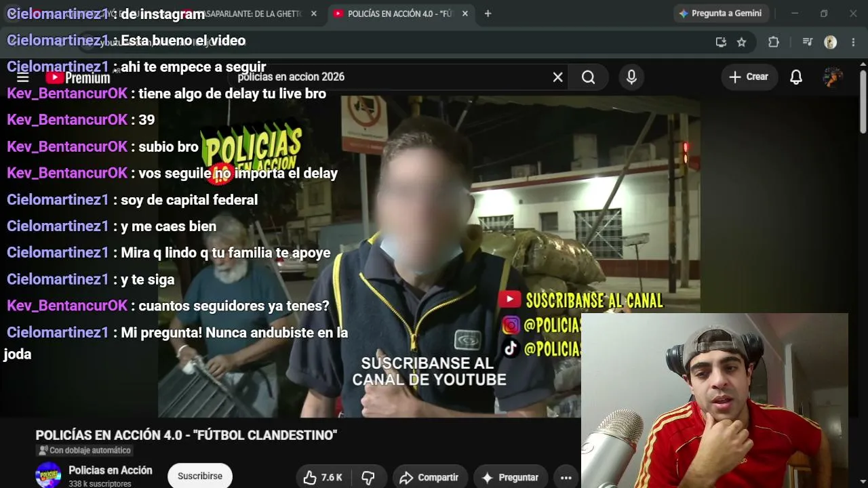Image resolution: width=868 pixels, height=488 pixels.
Task: Open the browser extensions puzzle icon
Action: click(x=774, y=42)
